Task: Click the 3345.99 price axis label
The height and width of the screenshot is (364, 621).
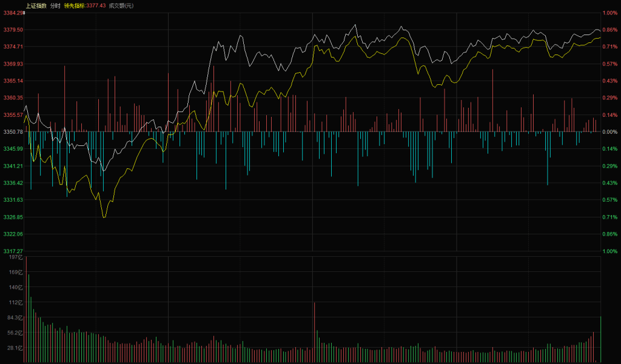Action: click(13, 149)
